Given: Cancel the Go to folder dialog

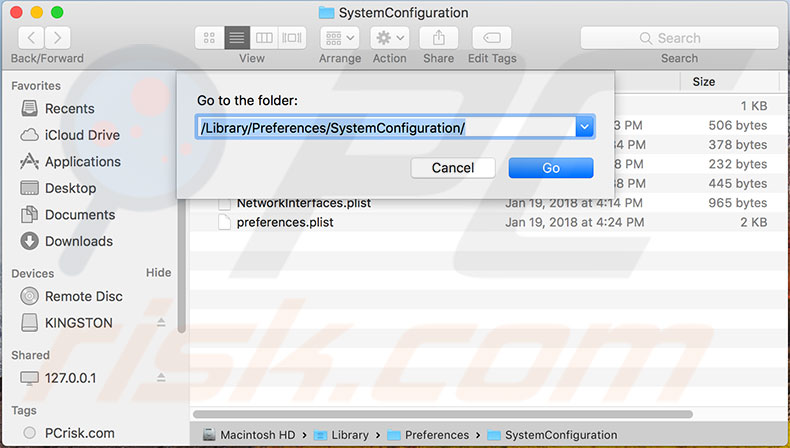Looking at the screenshot, I should point(453,168).
